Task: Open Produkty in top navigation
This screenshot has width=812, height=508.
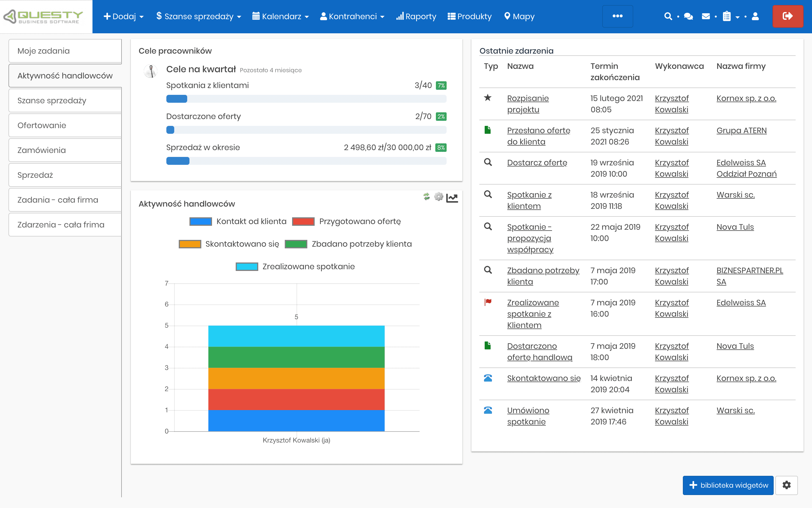Action: coord(469,16)
